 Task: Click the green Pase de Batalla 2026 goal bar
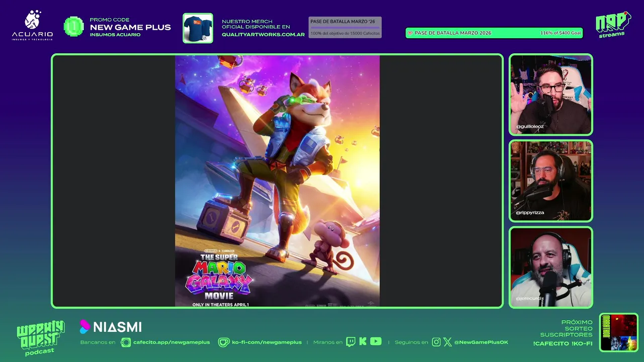[494, 33]
